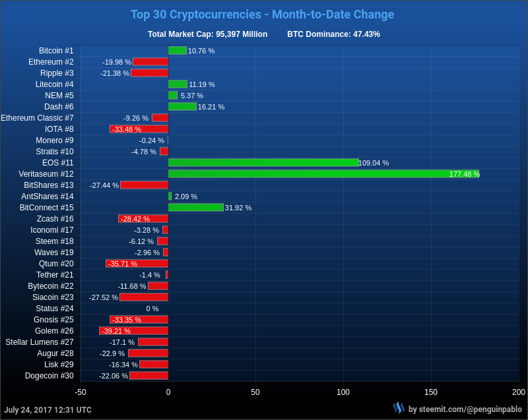Click the 11.19 % Litecoin value
Image resolution: width=528 pixels, height=420 pixels.
coord(202,84)
